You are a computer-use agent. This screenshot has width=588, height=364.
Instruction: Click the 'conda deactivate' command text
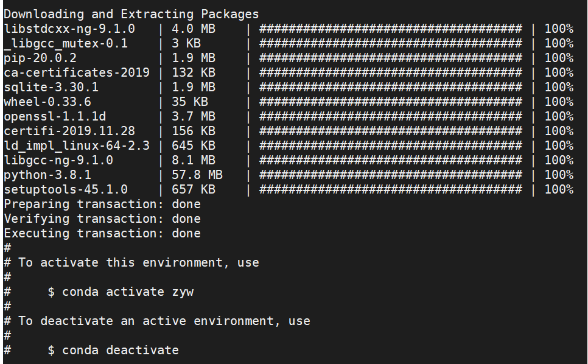point(121,351)
